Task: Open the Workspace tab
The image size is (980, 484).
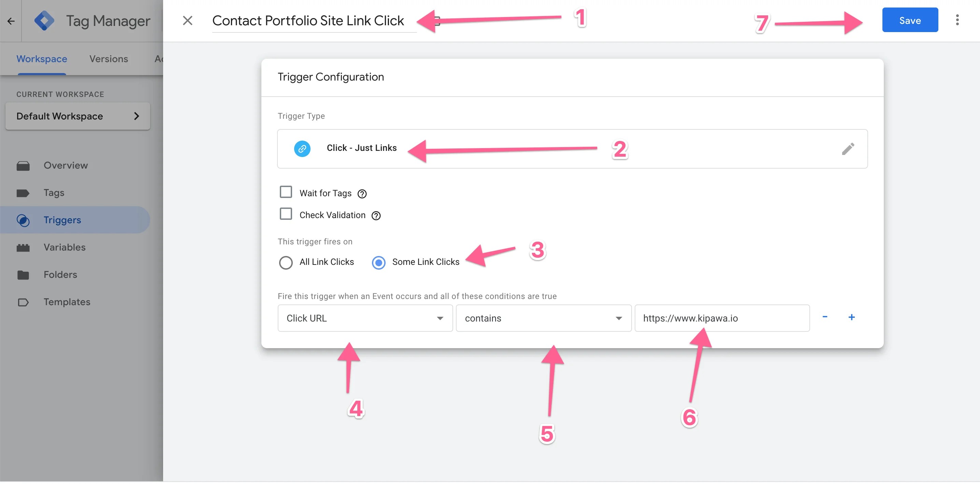Action: [42, 58]
